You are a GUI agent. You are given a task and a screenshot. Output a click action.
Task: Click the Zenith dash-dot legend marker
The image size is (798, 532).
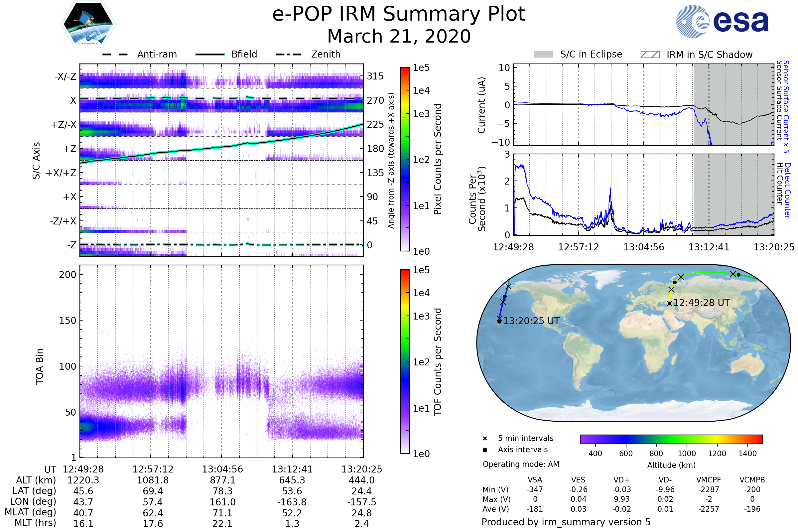point(289,54)
